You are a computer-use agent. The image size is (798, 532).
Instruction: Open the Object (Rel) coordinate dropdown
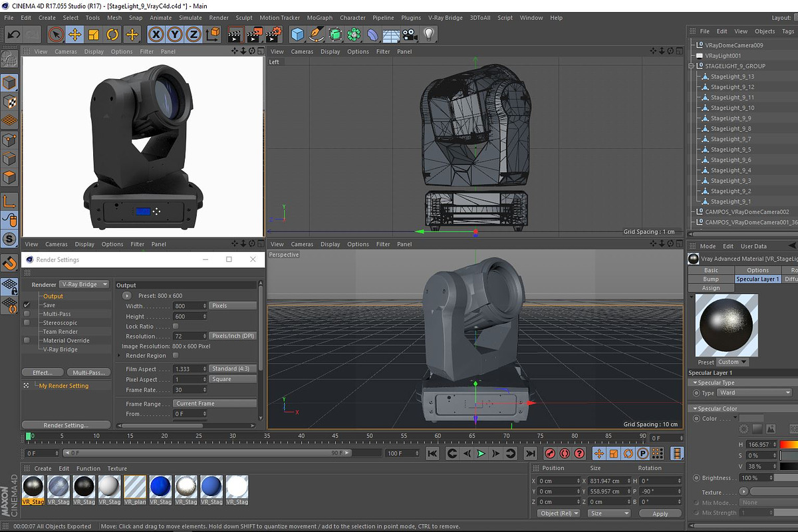click(x=559, y=513)
